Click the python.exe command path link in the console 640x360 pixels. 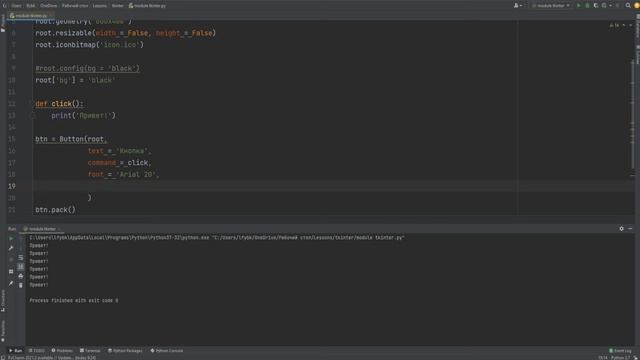(119, 237)
